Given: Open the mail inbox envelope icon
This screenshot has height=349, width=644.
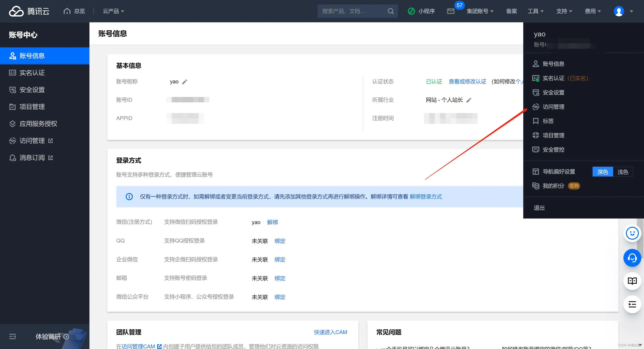Looking at the screenshot, I should click(451, 11).
